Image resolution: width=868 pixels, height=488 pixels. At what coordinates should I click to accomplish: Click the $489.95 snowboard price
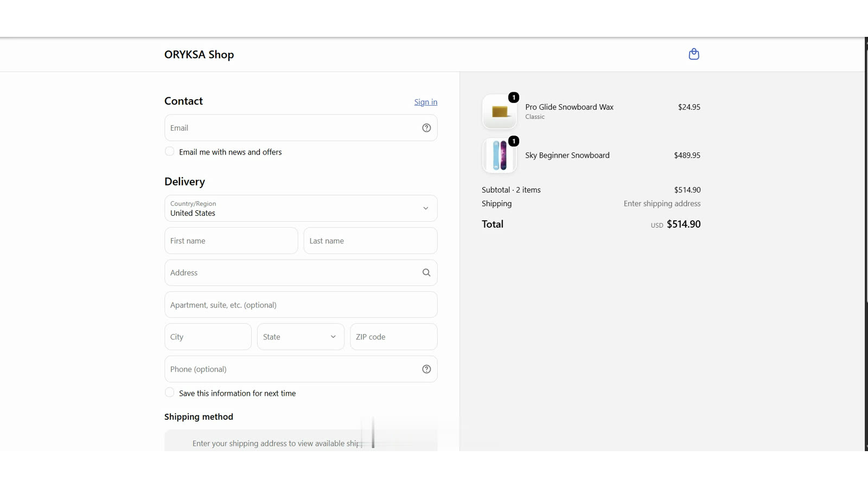point(687,155)
